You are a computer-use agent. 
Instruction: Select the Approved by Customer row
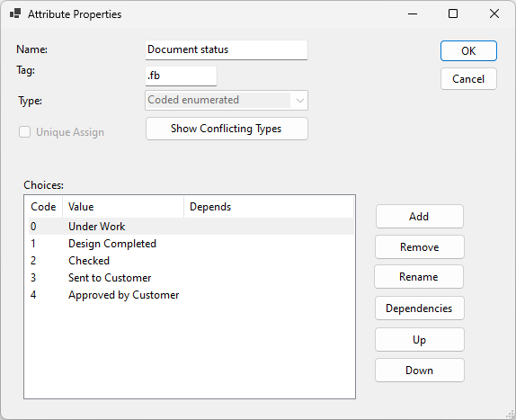[x=191, y=295]
